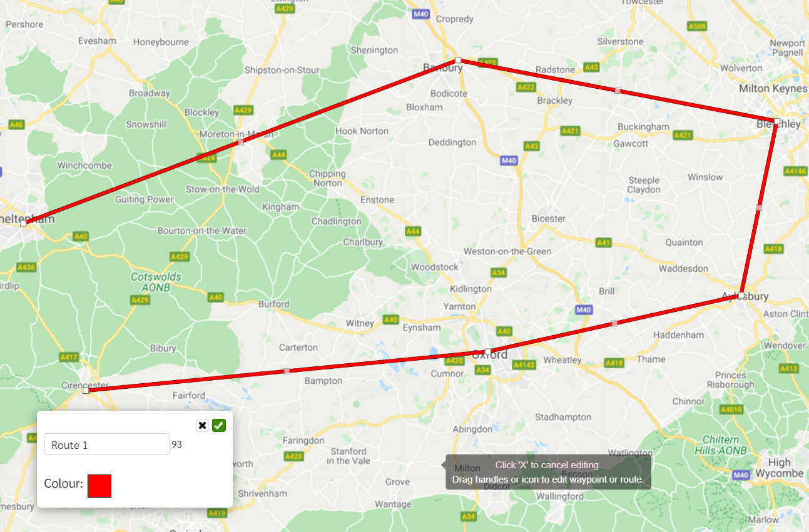Open the red Colour swatch picker
The height and width of the screenshot is (532, 809).
point(99,486)
